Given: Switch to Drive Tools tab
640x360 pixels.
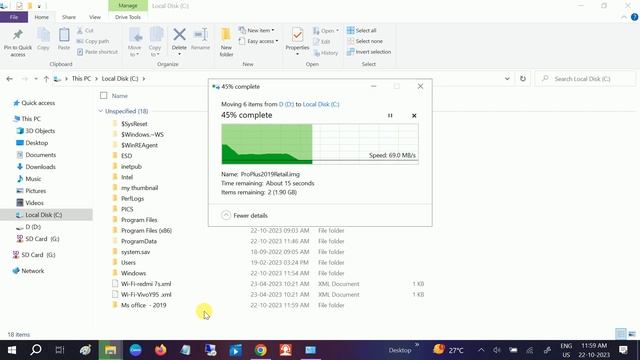Looking at the screenshot, I should tap(128, 17).
